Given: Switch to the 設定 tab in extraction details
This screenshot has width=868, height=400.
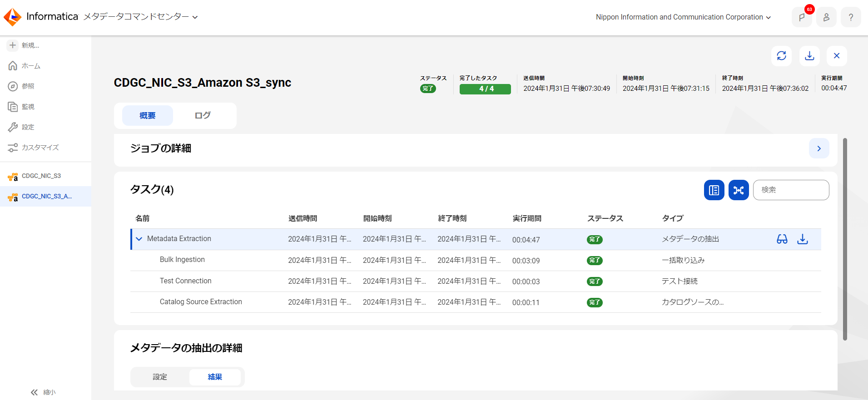Looking at the screenshot, I should pyautogui.click(x=160, y=377).
